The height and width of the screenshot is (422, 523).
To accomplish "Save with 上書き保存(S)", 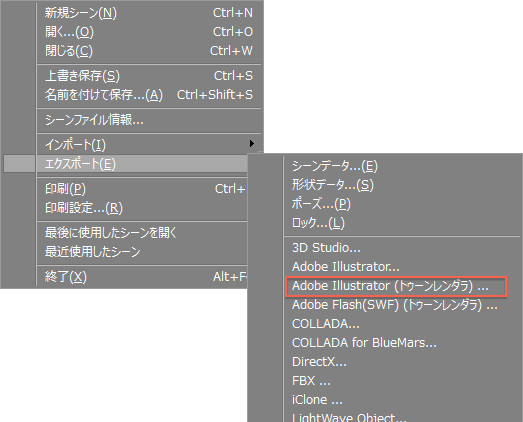I will click(148, 76).
